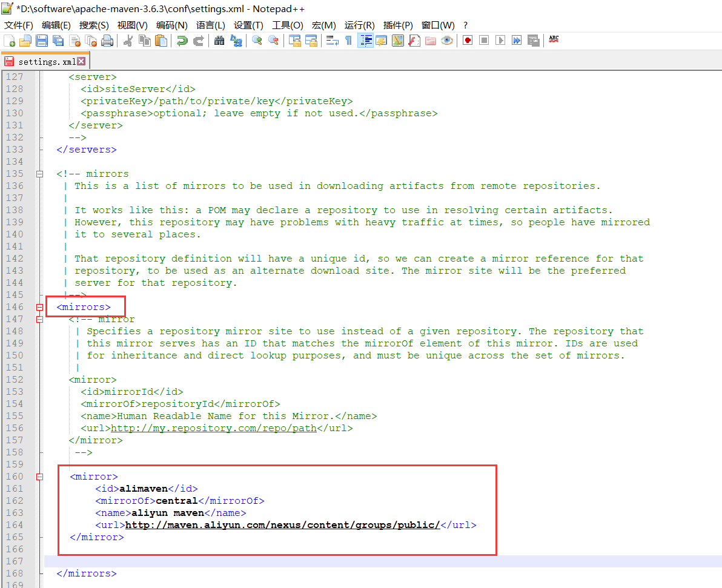Click the text central on line 162

(x=177, y=501)
